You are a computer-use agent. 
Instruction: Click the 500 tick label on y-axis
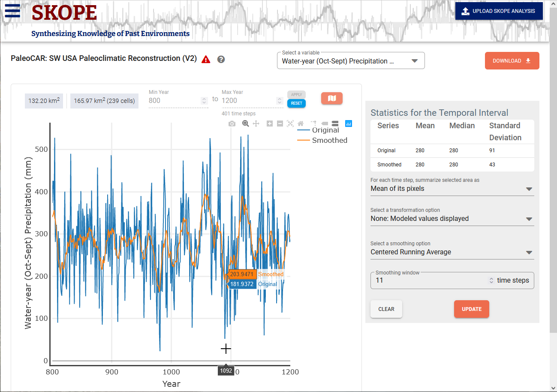tap(41, 149)
